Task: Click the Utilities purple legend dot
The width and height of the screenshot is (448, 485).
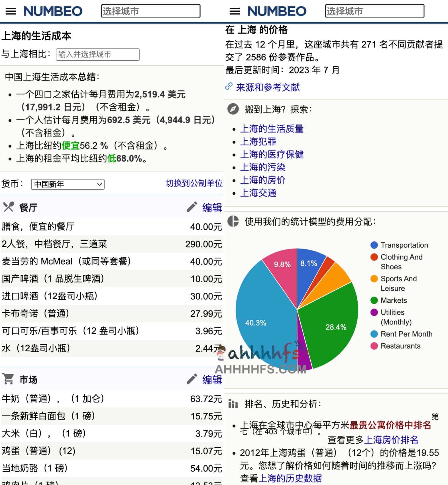Action: pyautogui.click(x=374, y=312)
